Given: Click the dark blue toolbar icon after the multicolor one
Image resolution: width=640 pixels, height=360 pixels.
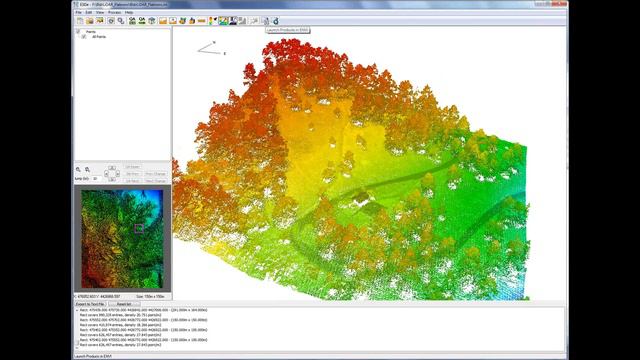Looking at the screenshot, I should pyautogui.click(x=233, y=21).
